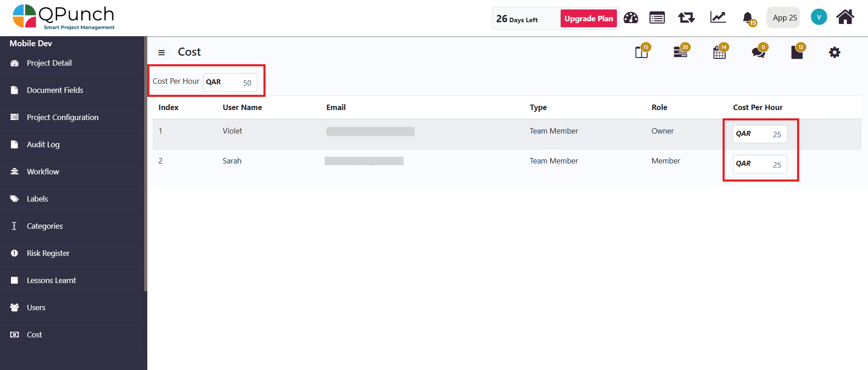868x370 pixels.
Task: Edit the default Cost Per Hour field
Action: (230, 82)
